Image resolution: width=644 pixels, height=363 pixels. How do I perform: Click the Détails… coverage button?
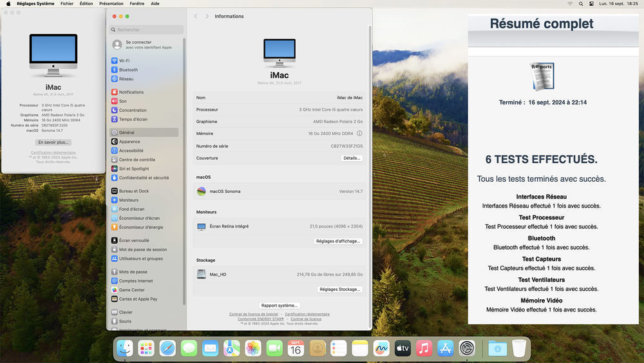352,158
